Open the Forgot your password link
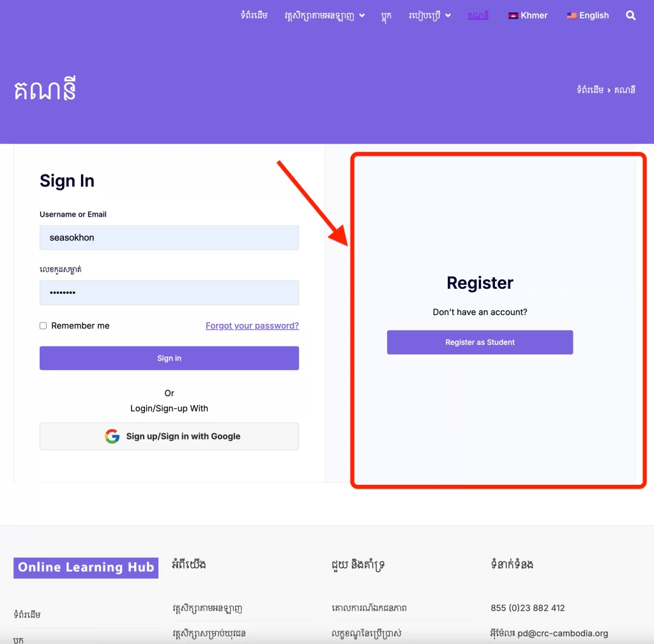The image size is (654, 644). pos(252,326)
